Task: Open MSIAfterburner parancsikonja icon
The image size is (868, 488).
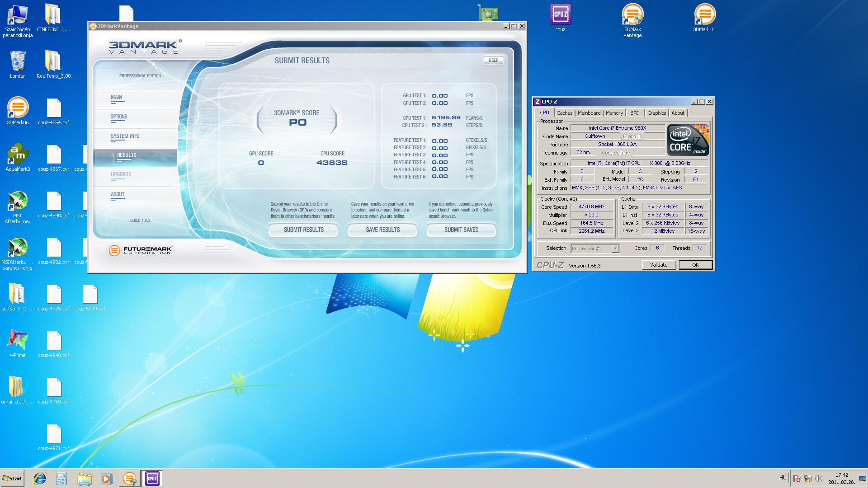Action: click(18, 254)
